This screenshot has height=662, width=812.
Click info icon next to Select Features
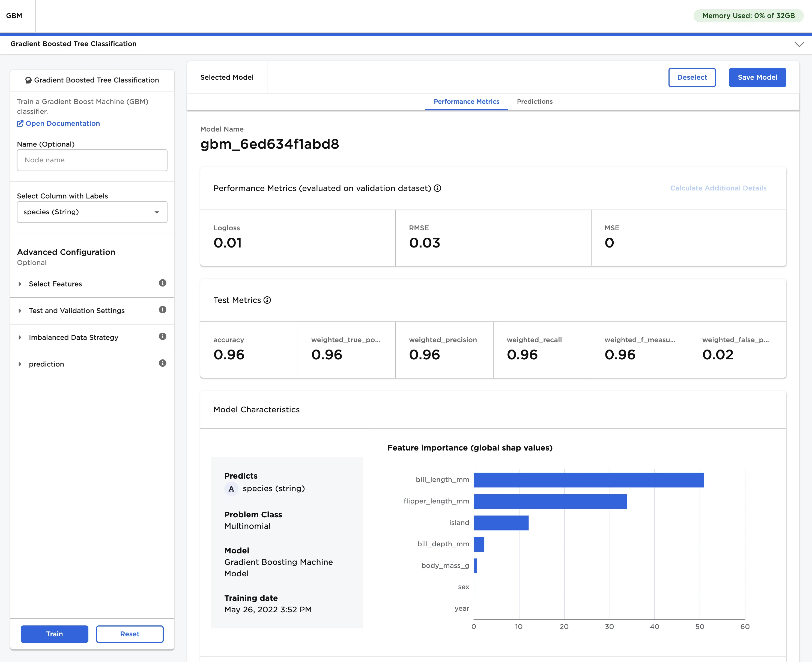[x=162, y=283]
